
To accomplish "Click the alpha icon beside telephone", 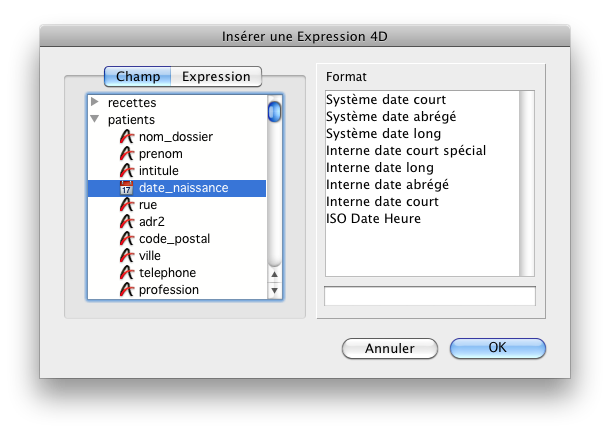I will point(126,273).
